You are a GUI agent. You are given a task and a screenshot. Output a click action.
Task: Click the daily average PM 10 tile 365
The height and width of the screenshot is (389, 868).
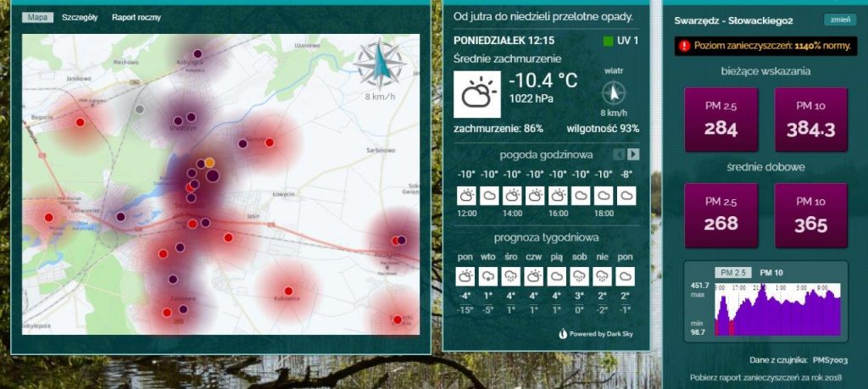point(810,215)
